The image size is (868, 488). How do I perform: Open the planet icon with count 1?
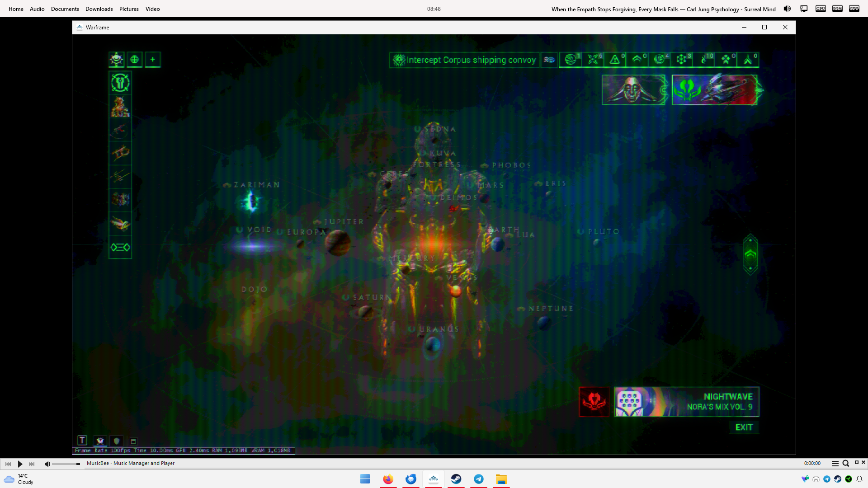click(571, 60)
